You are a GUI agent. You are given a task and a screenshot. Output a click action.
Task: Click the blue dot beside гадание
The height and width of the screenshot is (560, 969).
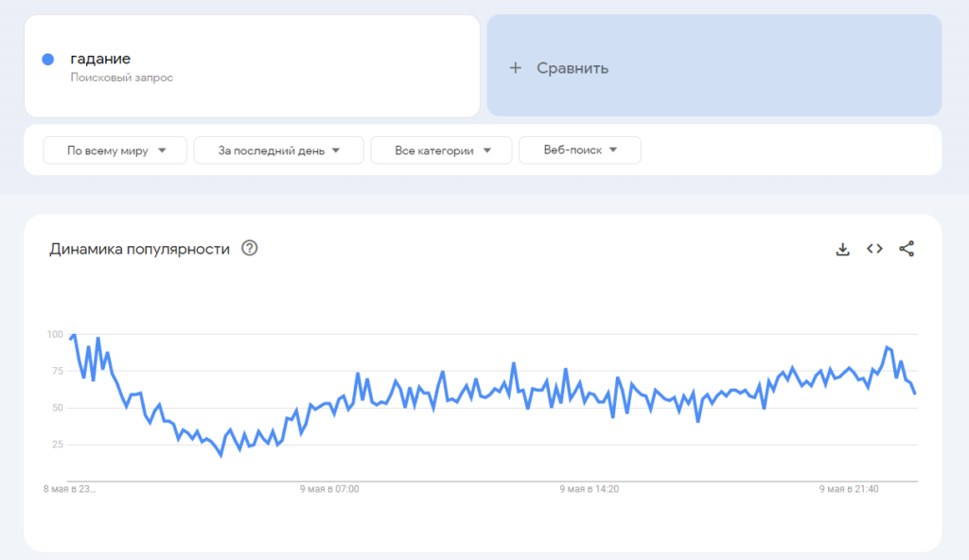tap(47, 60)
